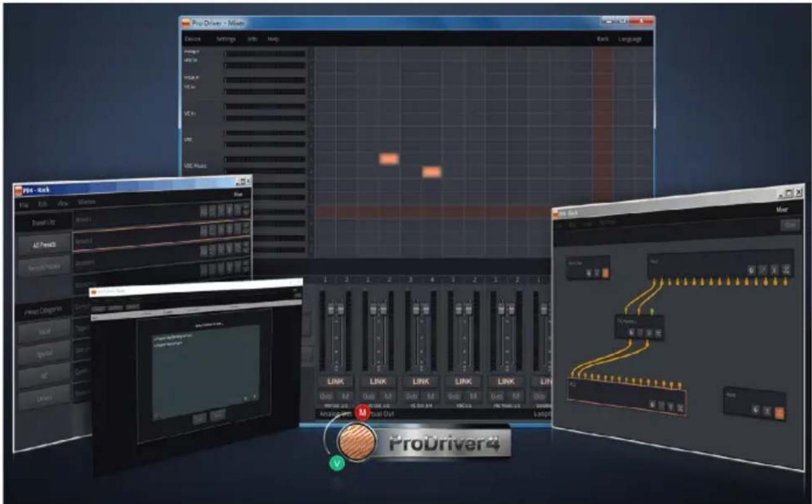Screen dimensions: 812x504
Task: Click the right cancel button in the file dialog
Action: click(x=217, y=416)
